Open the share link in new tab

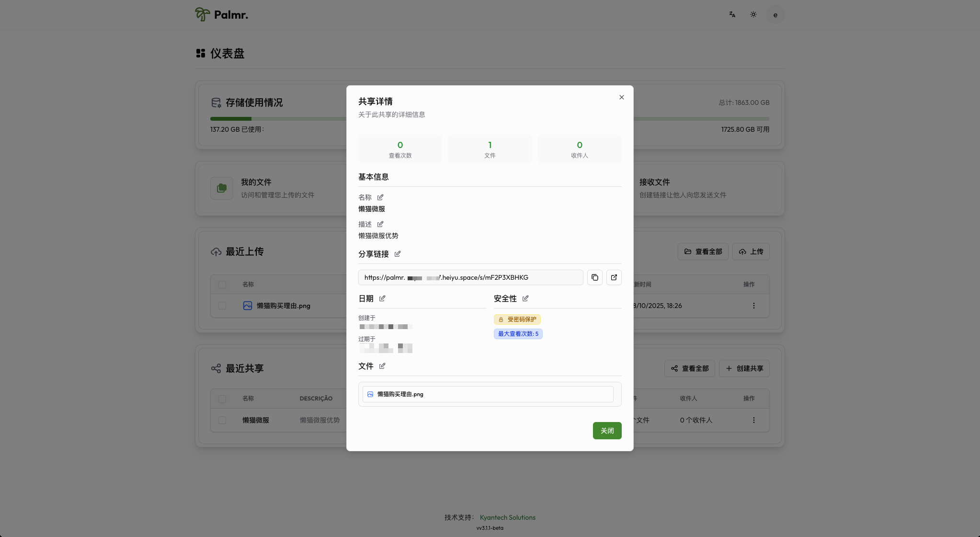point(614,277)
